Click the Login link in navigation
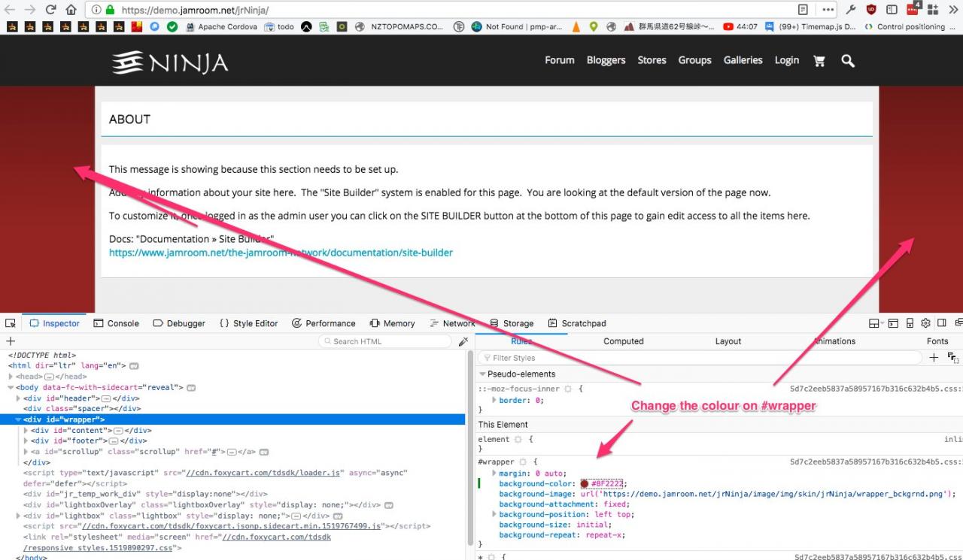 click(786, 60)
